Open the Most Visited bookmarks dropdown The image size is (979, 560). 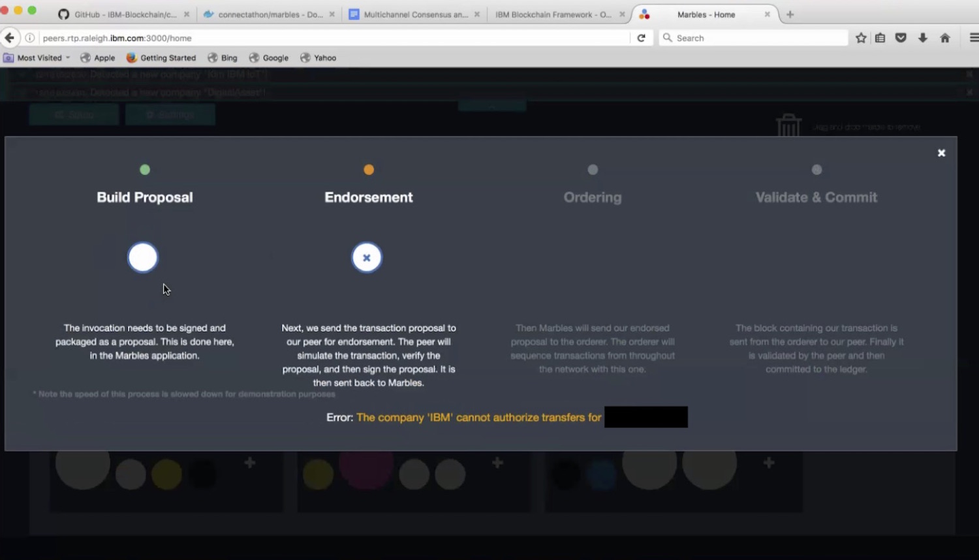click(37, 57)
